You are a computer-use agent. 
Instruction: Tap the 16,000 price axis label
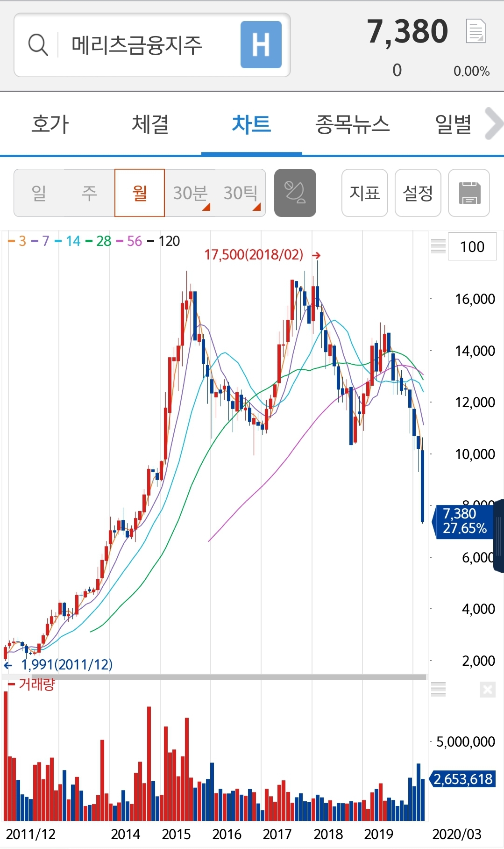coord(475,299)
